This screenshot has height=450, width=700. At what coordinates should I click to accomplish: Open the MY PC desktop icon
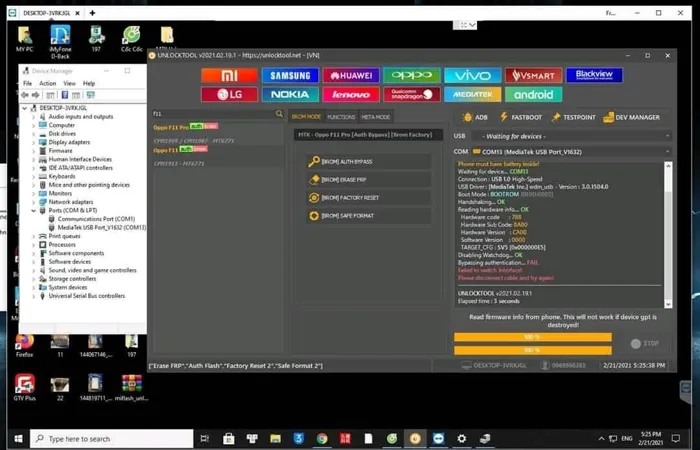25,39
